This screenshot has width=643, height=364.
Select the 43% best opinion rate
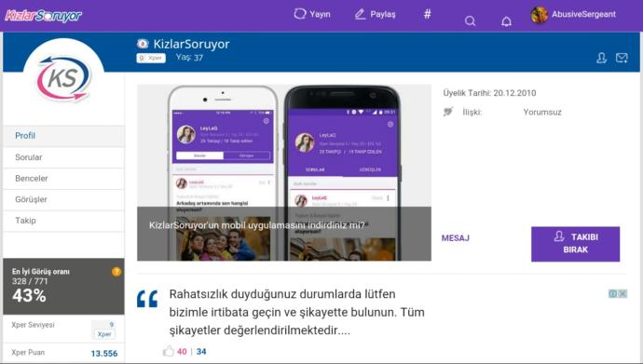[x=29, y=296]
